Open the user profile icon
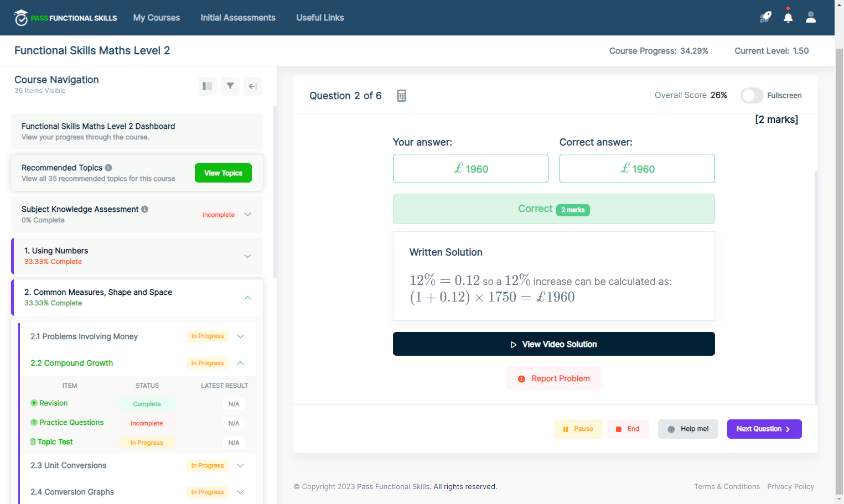Image resolution: width=844 pixels, height=504 pixels. [811, 17]
